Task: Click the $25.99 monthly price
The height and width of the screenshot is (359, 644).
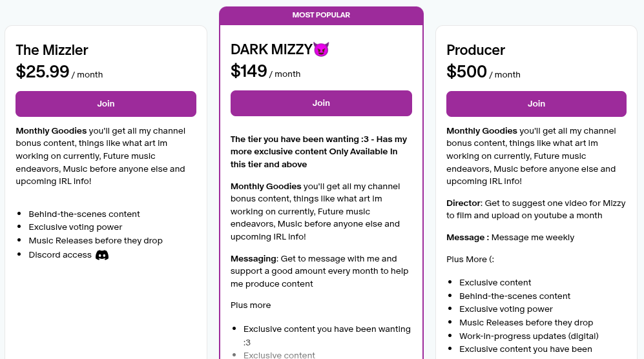Action: tap(43, 72)
